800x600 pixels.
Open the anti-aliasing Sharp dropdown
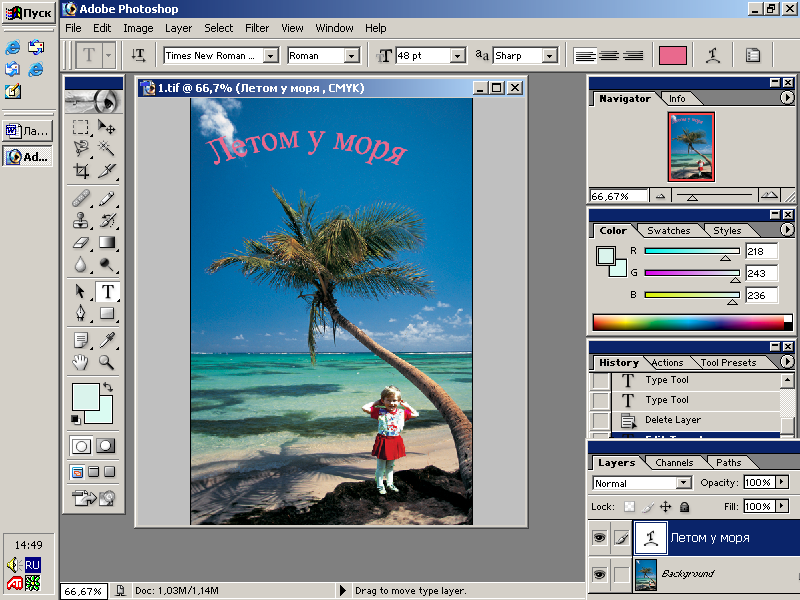tap(549, 56)
